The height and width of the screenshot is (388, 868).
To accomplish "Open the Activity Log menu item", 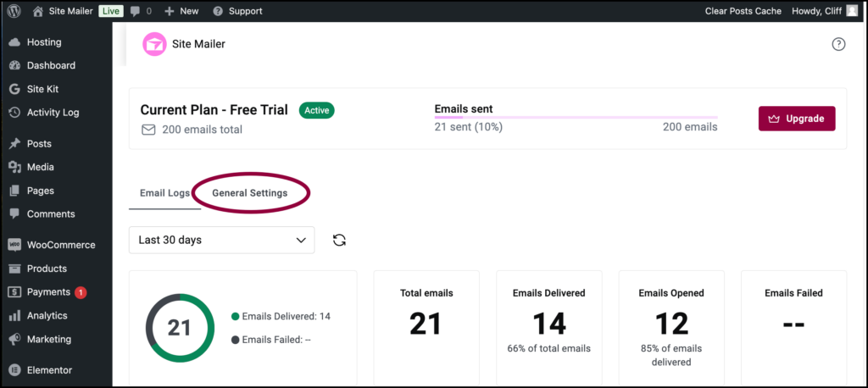I will [53, 113].
